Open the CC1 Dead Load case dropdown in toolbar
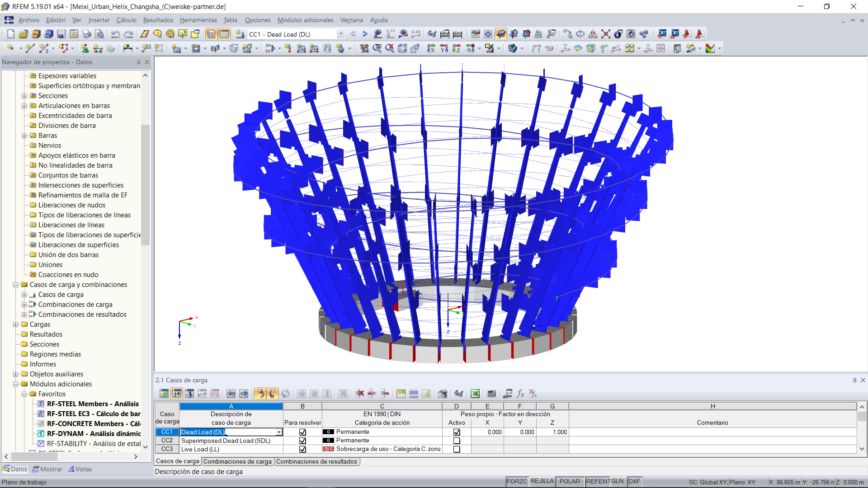The height and width of the screenshot is (488, 868). (x=340, y=34)
